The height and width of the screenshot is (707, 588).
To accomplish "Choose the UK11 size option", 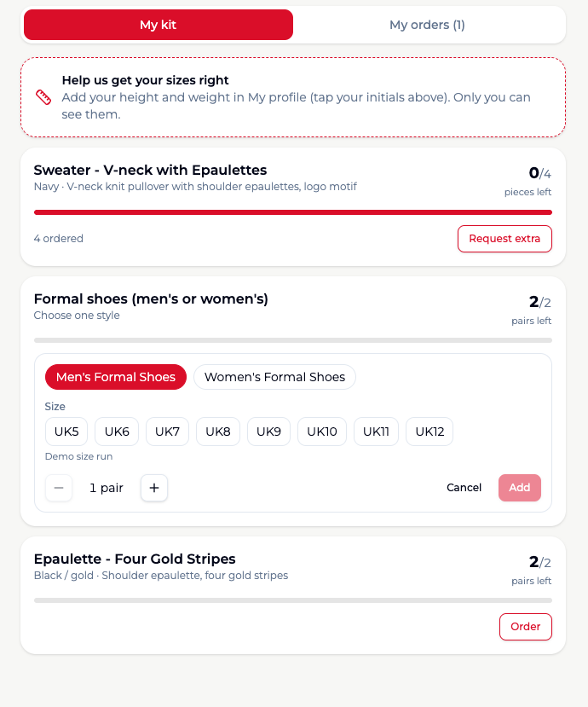I will click(376, 432).
